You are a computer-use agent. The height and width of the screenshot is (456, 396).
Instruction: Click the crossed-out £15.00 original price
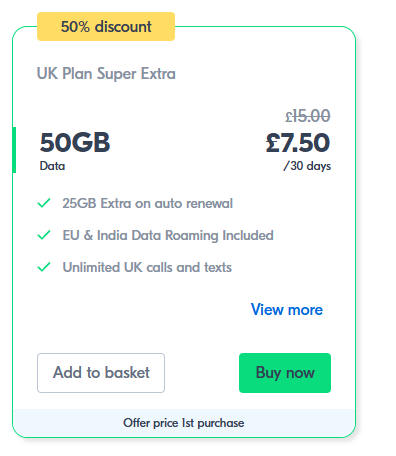(308, 116)
